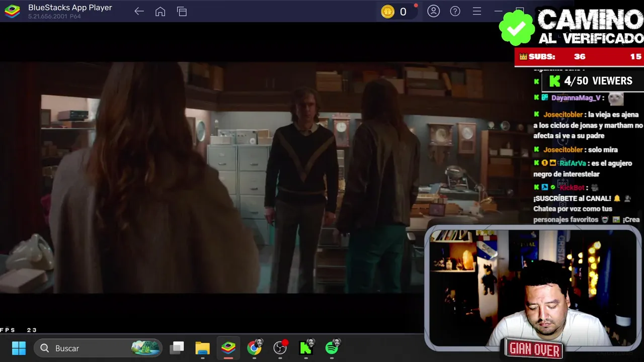
Task: Open the BlueStacks account profile
Action: [433, 11]
